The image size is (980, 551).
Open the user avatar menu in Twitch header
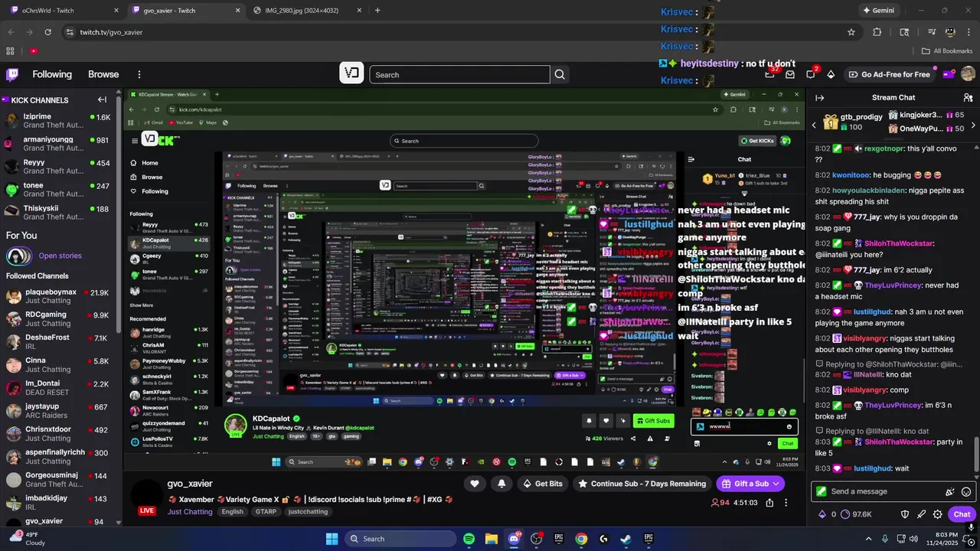pyautogui.click(x=968, y=74)
